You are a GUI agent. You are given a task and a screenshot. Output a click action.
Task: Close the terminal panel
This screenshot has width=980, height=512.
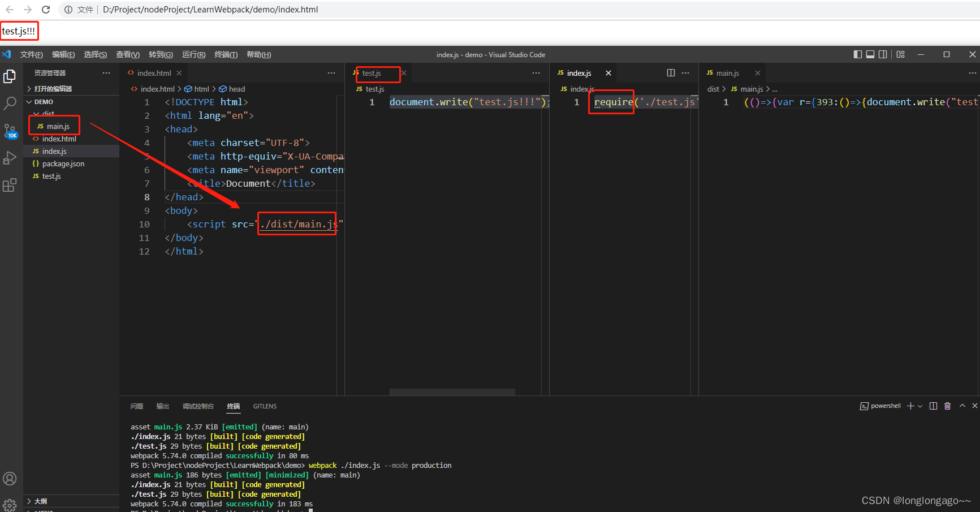click(975, 406)
